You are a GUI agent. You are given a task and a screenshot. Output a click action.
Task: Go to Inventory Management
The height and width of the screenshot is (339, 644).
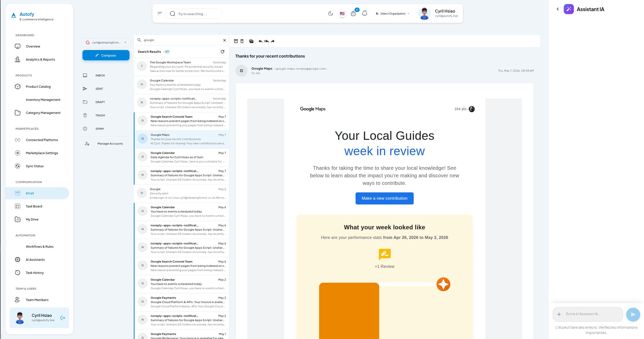tap(37, 100)
